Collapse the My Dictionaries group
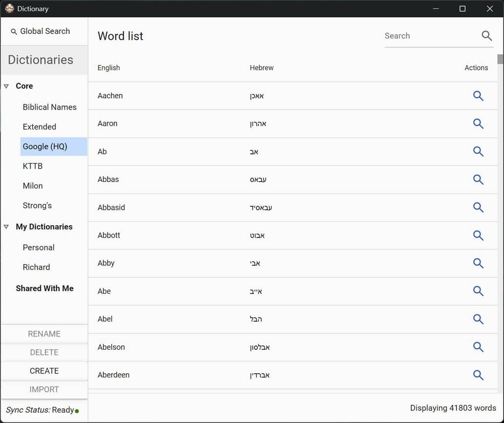The height and width of the screenshot is (423, 504). click(6, 227)
